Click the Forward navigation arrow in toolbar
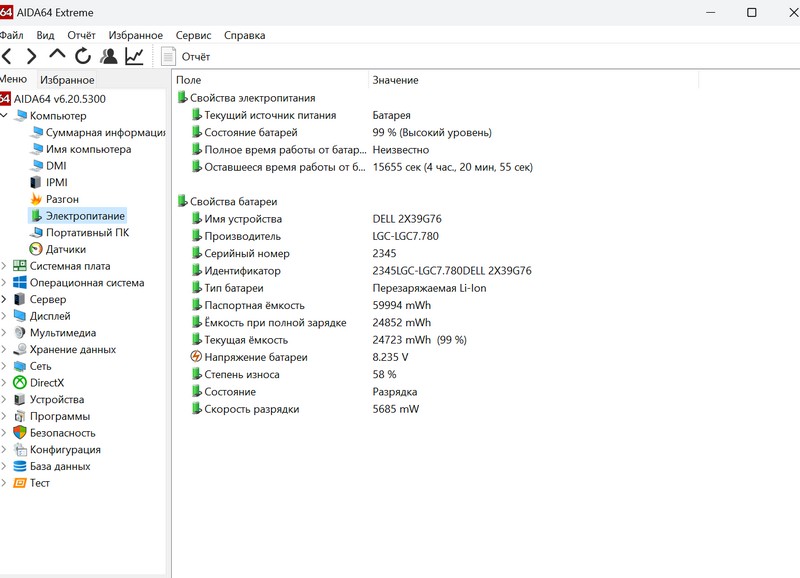 click(x=31, y=57)
